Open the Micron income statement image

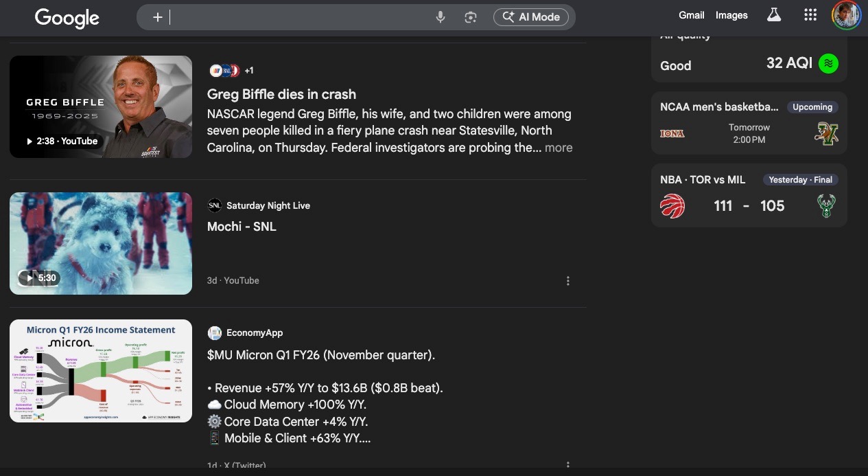tap(101, 371)
